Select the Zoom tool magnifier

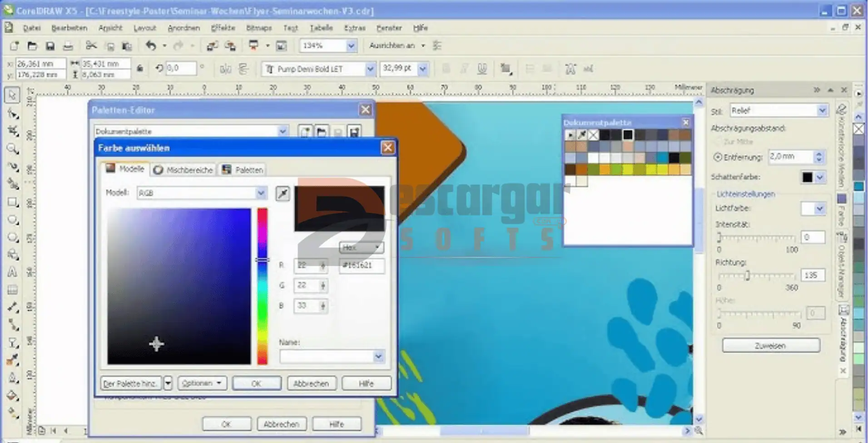coord(12,148)
